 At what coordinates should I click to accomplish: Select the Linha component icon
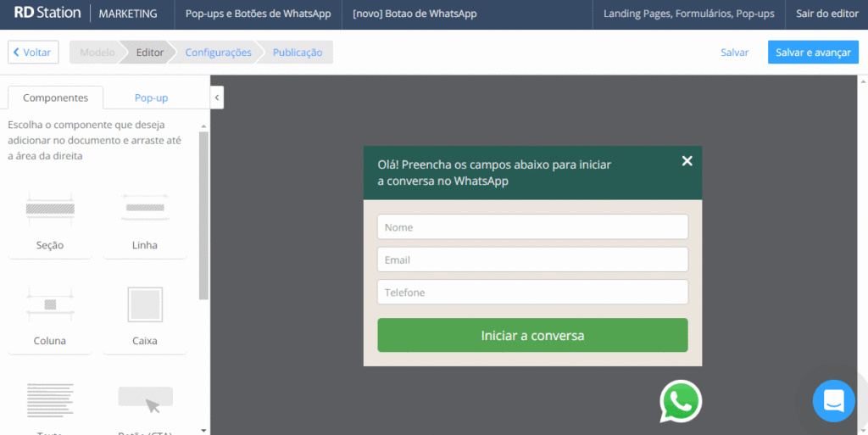click(144, 208)
